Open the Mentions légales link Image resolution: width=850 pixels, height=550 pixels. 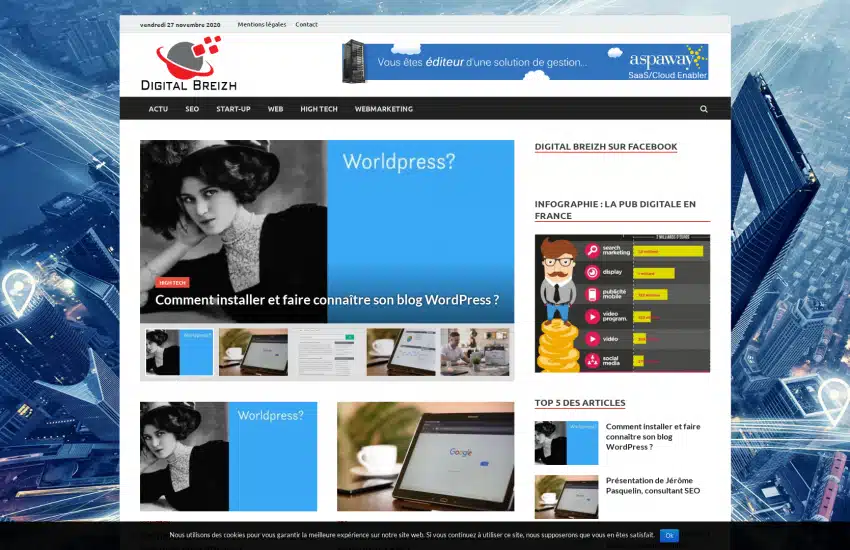[x=262, y=24]
